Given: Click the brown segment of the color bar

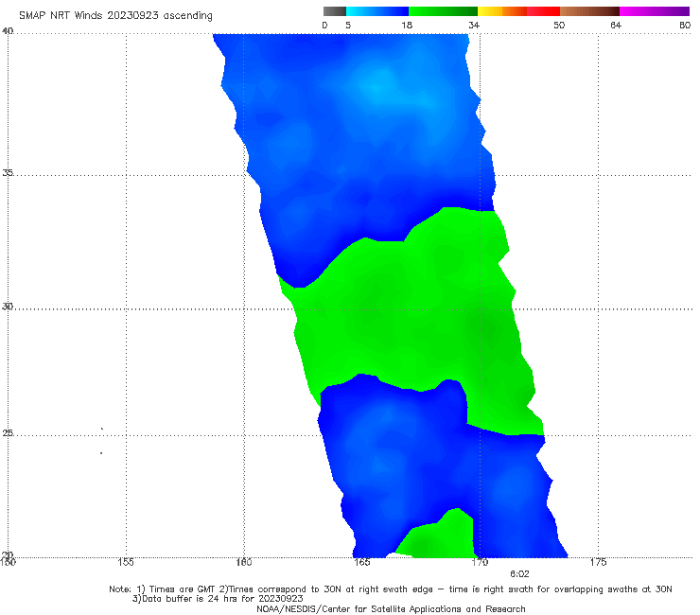Looking at the screenshot, I should (589, 11).
